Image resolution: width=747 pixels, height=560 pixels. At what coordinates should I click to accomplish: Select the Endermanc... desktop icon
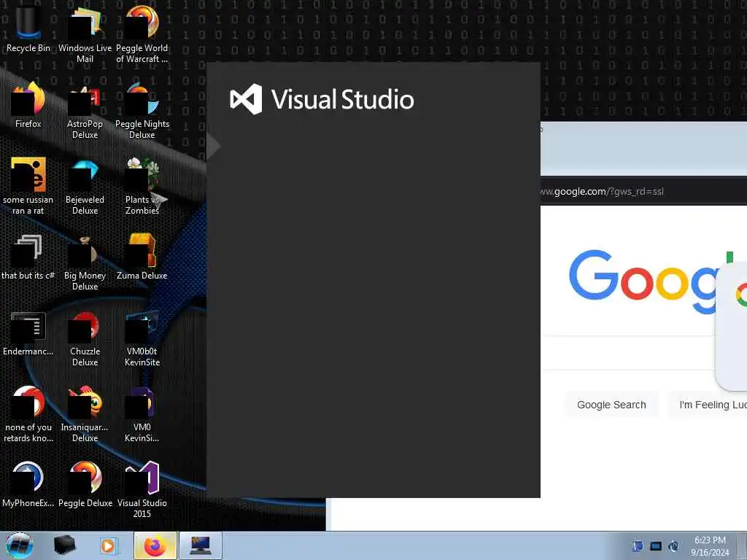[x=28, y=332]
